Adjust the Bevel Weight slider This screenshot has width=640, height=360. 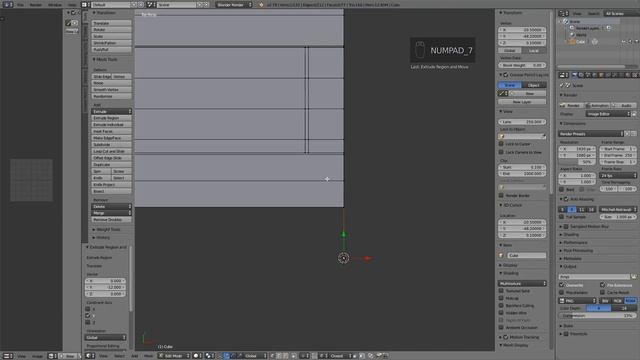pos(522,65)
